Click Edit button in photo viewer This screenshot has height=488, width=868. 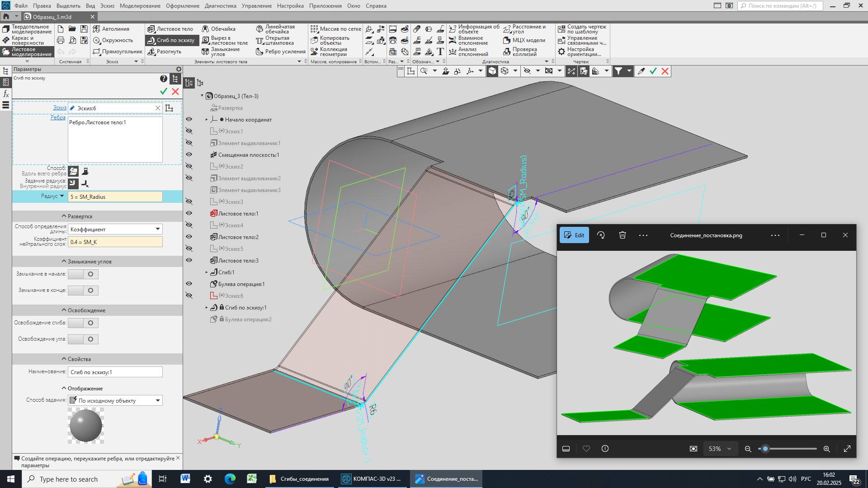pyautogui.click(x=574, y=235)
